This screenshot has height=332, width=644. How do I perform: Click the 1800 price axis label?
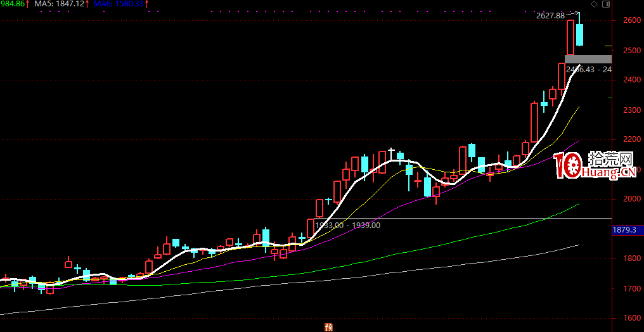(x=631, y=259)
